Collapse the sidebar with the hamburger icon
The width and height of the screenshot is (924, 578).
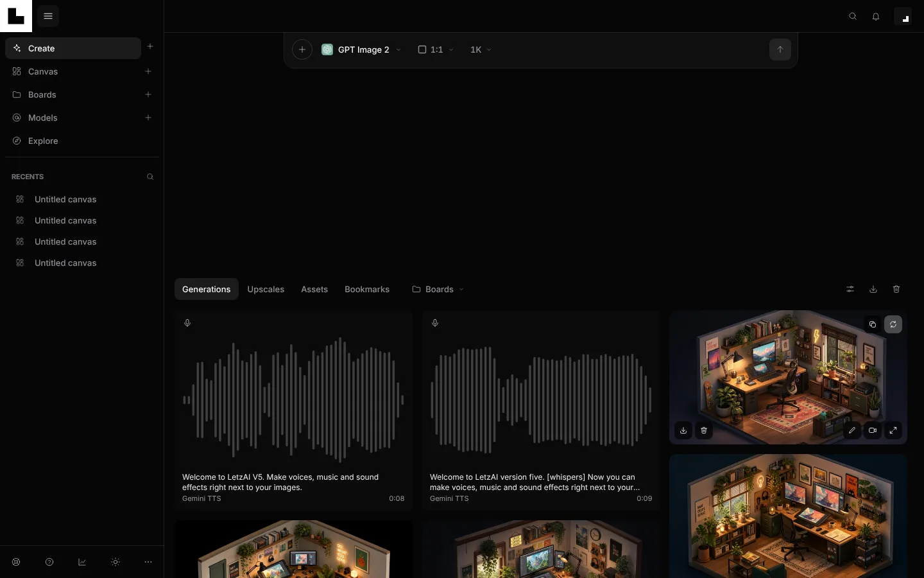[x=48, y=16]
